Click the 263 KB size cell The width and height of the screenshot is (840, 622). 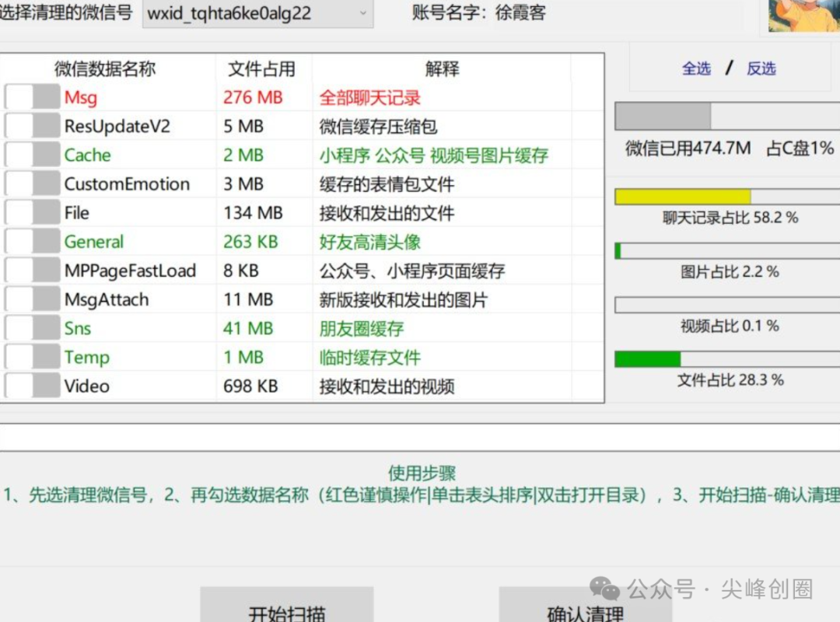coord(250,242)
